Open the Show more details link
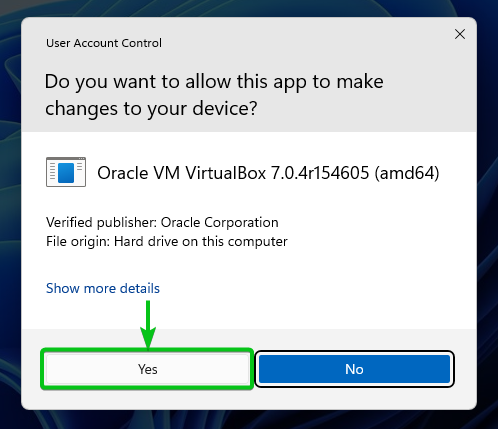Image resolution: width=498 pixels, height=429 pixels. (103, 288)
